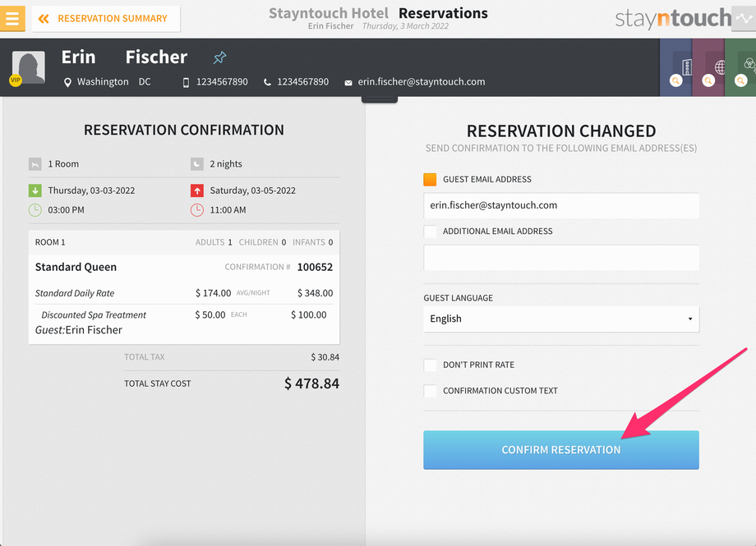
Task: Open the Guest Language dropdown
Action: point(561,319)
